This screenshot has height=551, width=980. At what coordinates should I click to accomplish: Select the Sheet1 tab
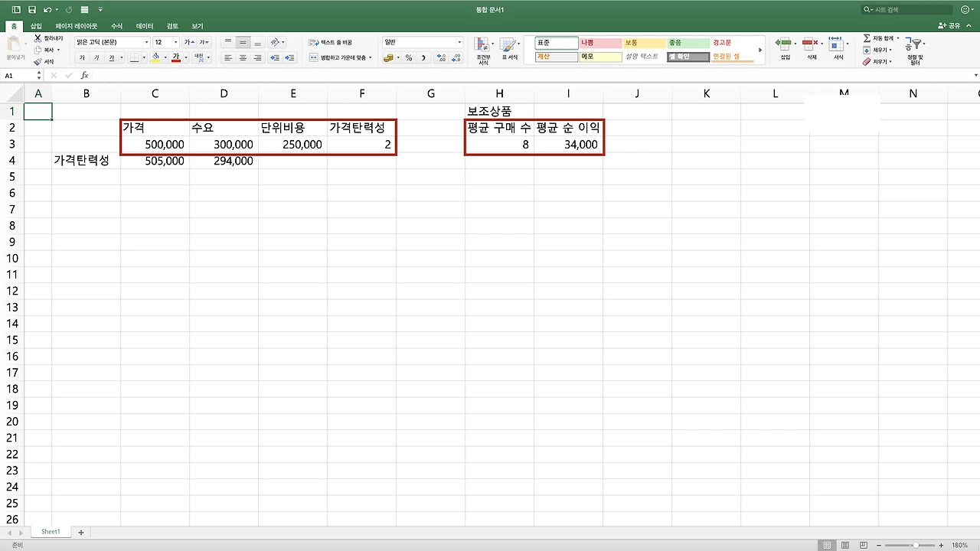51,532
